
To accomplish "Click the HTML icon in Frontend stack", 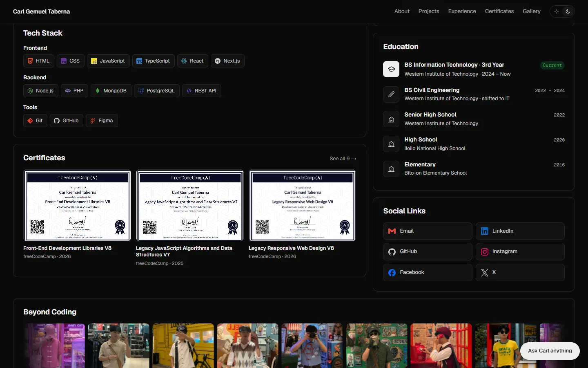I will point(30,61).
